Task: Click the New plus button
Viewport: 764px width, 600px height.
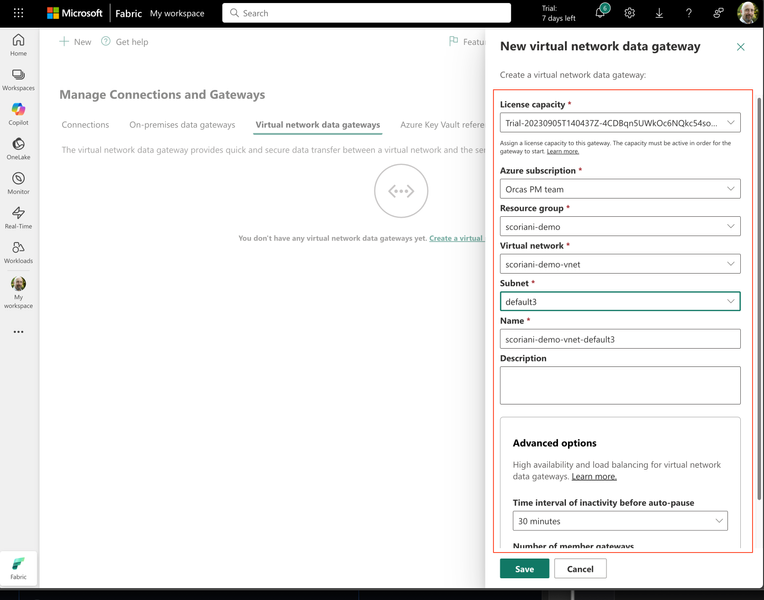Action: pos(76,42)
